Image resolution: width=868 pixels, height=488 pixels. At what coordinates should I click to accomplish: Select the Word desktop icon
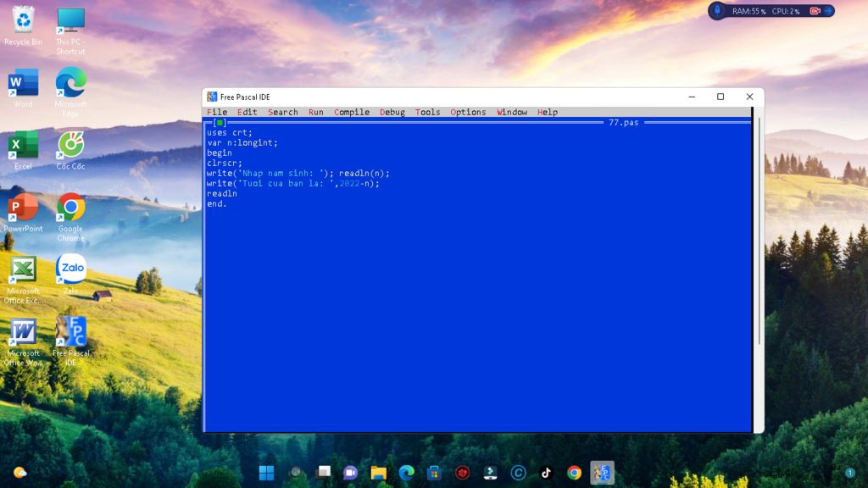pos(23,87)
